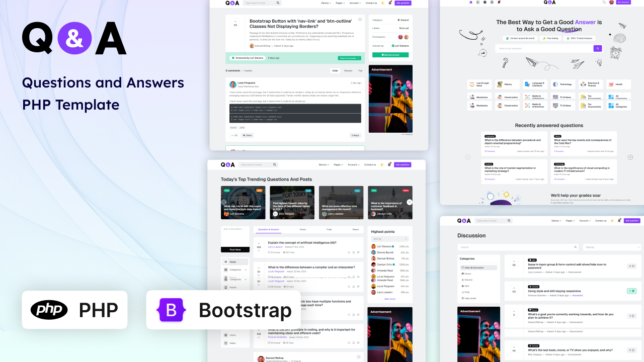Open notifications bell on the question detail page
Viewport: 644px width, 362px height.
click(389, 3)
